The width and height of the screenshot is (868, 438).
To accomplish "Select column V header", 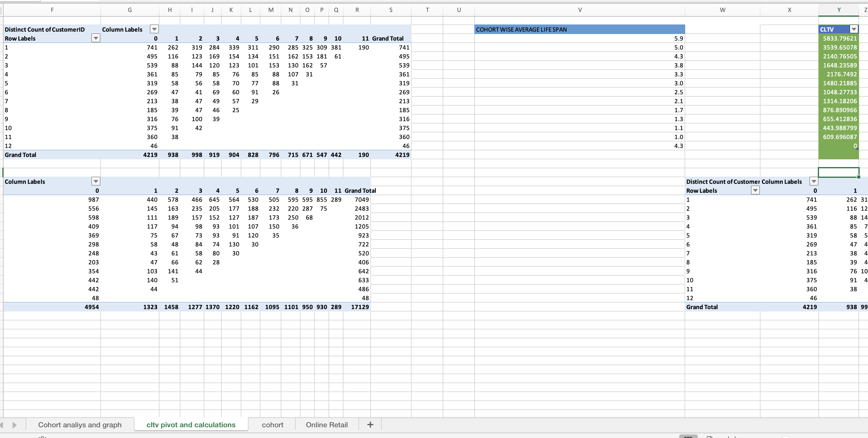I will (x=579, y=10).
